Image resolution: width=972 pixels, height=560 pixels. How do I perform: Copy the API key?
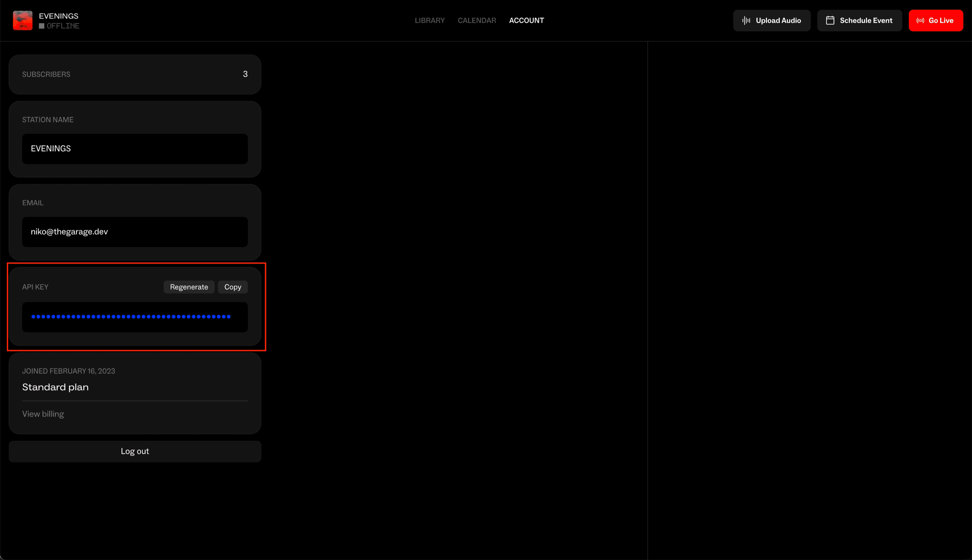233,287
